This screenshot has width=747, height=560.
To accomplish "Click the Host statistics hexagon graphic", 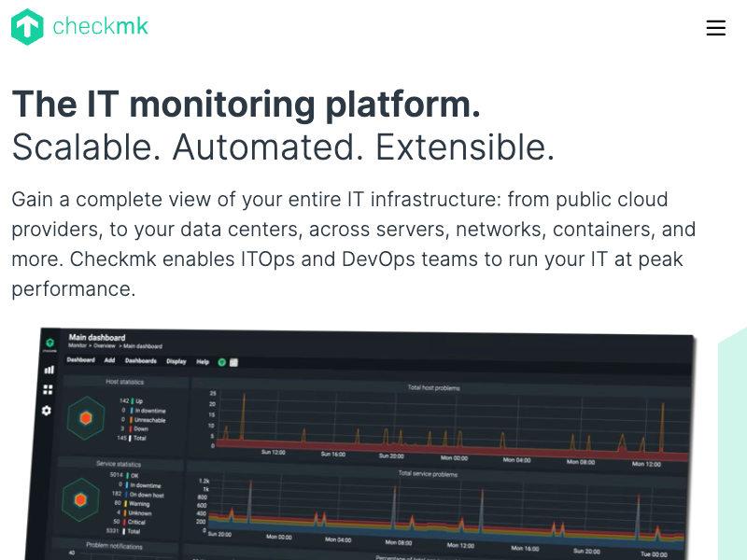I will (x=86, y=418).
